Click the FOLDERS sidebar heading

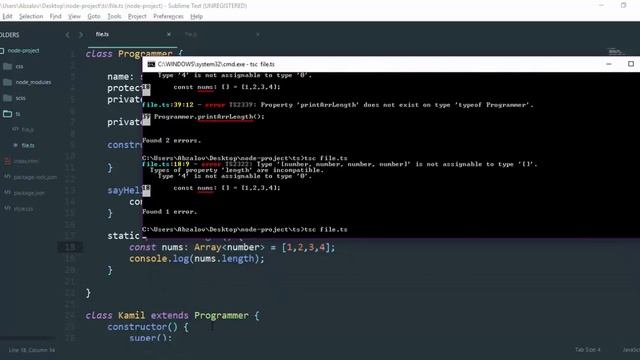(10, 35)
